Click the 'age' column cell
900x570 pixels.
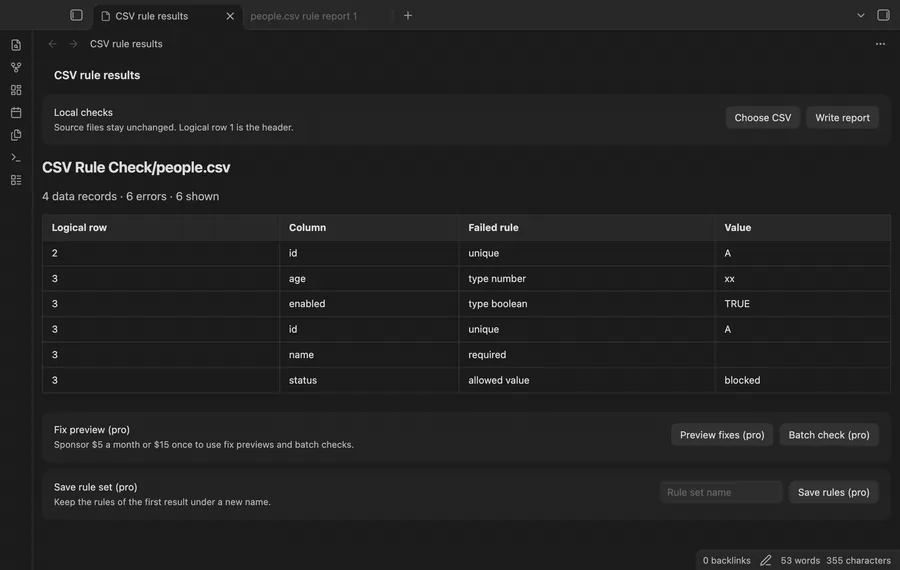point(369,278)
